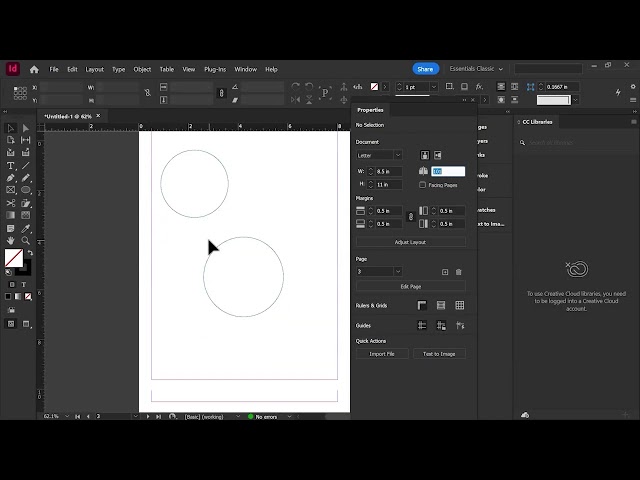Click the Apply Gradient button in toolbox

18,296
